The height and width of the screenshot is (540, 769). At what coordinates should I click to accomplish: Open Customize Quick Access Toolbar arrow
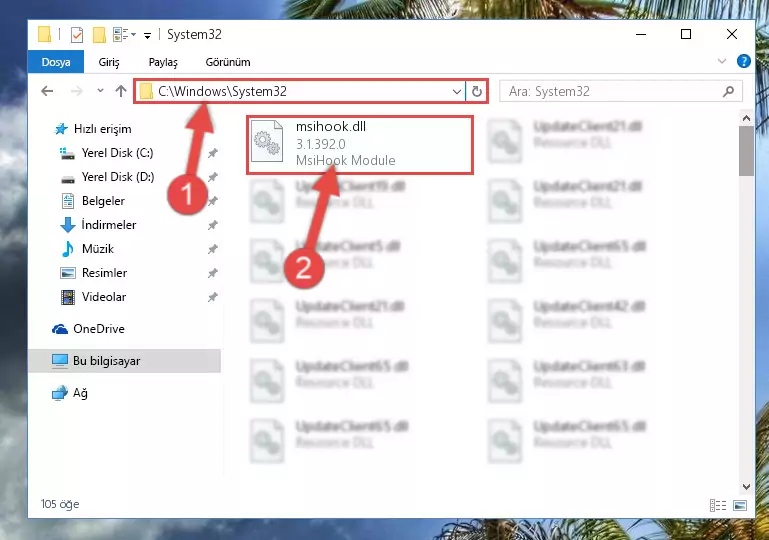[x=147, y=35]
